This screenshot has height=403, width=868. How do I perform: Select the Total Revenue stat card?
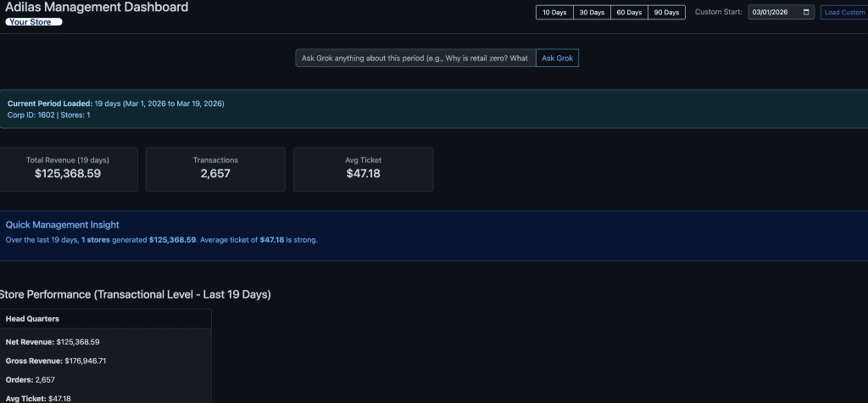pyautogui.click(x=68, y=169)
